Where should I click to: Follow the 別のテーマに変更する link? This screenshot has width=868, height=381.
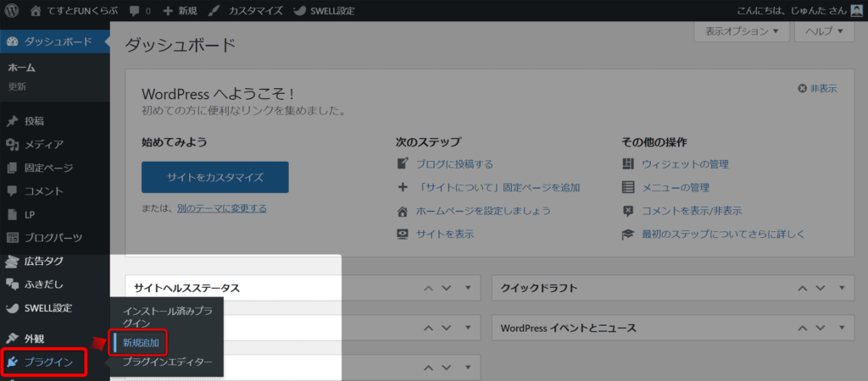[x=222, y=208]
